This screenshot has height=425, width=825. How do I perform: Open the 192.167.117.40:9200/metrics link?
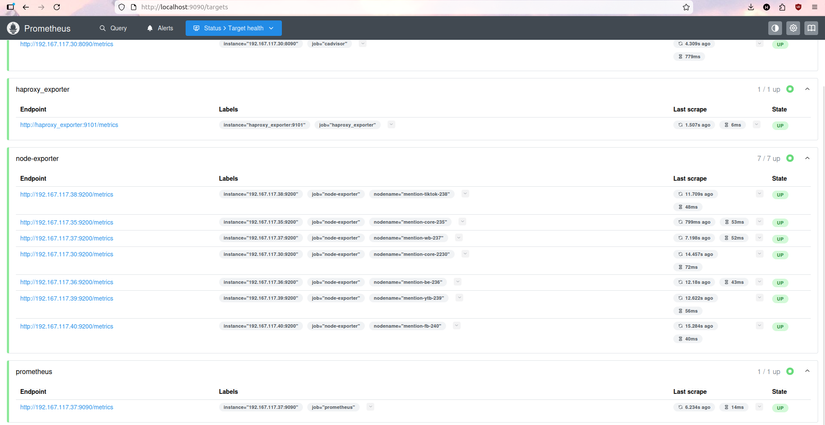coord(66,327)
